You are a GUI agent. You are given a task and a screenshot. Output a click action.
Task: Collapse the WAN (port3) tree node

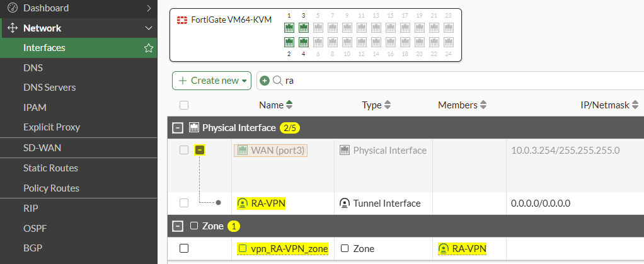(200, 150)
